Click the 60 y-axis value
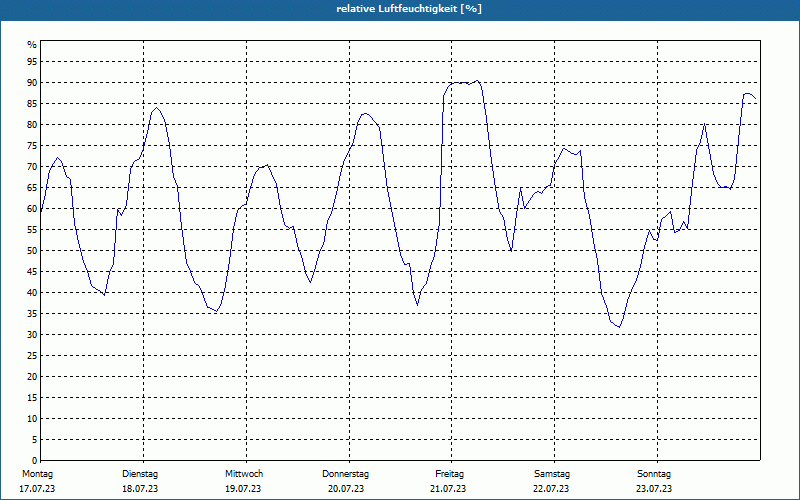 tap(32, 209)
